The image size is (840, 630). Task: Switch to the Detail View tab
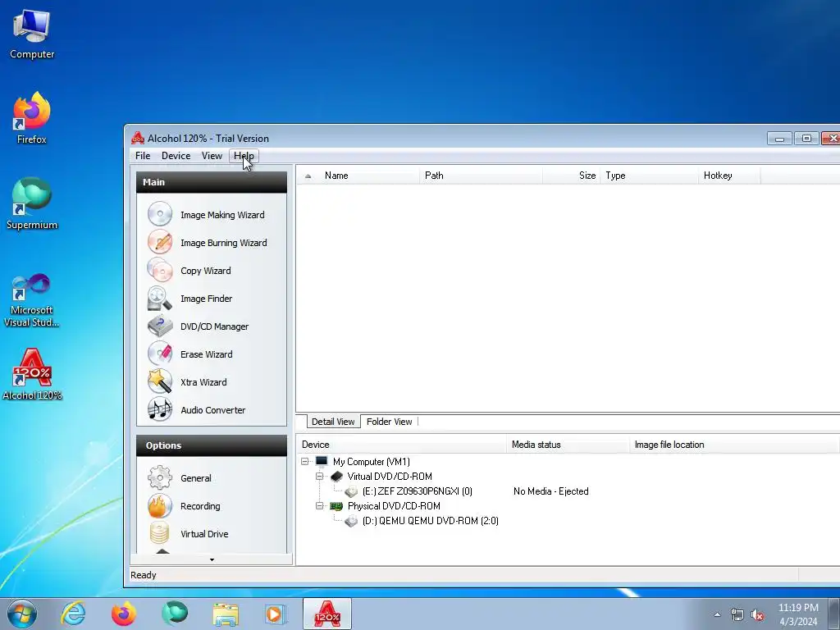coord(333,422)
